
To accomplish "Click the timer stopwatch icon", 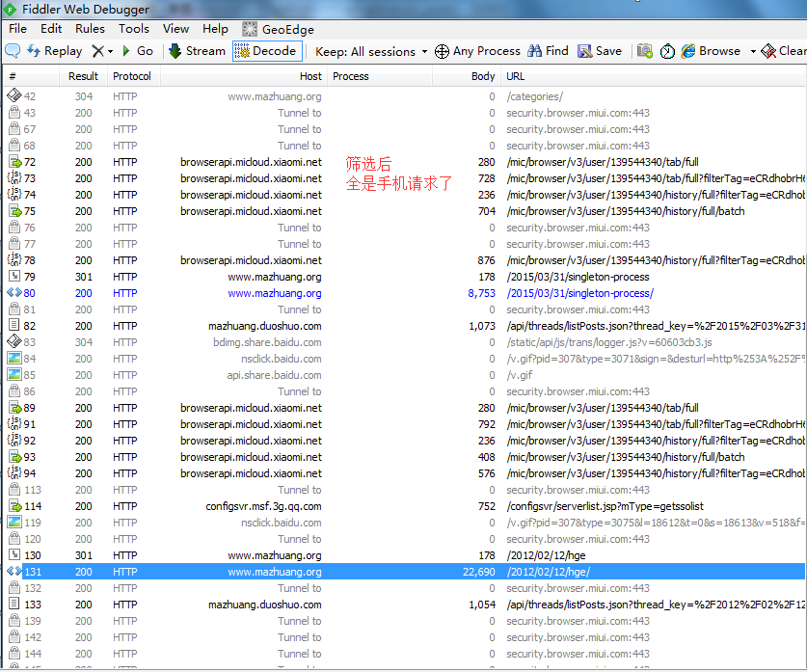I will 667,51.
